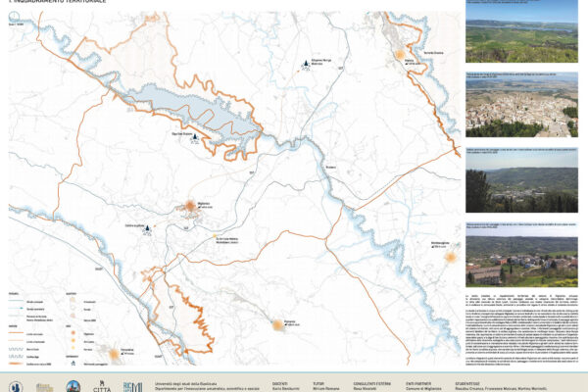Open the aerial town view photo

click(521, 105)
